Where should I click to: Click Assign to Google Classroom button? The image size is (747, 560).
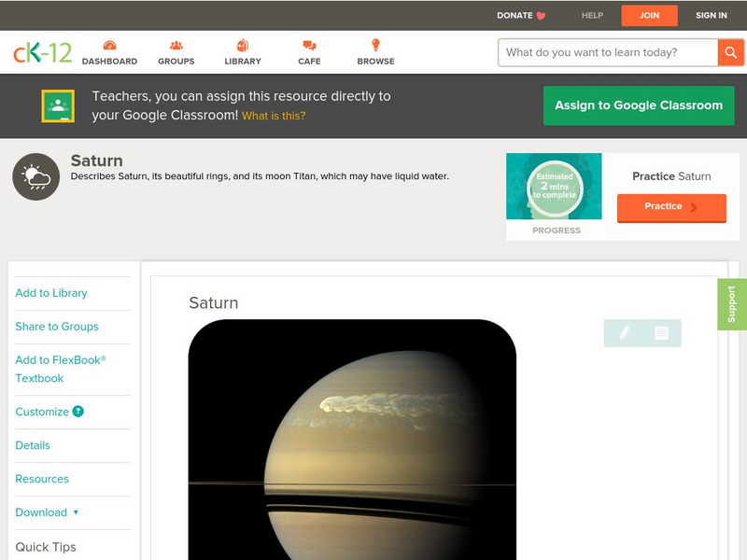pos(639,105)
